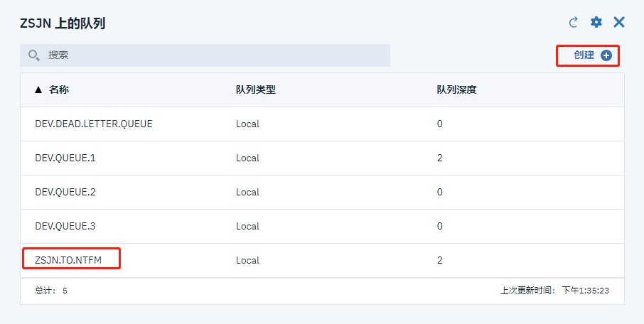Choose DEV.QUEUE.3 from the list
This screenshot has height=324, width=644.
coord(65,226)
